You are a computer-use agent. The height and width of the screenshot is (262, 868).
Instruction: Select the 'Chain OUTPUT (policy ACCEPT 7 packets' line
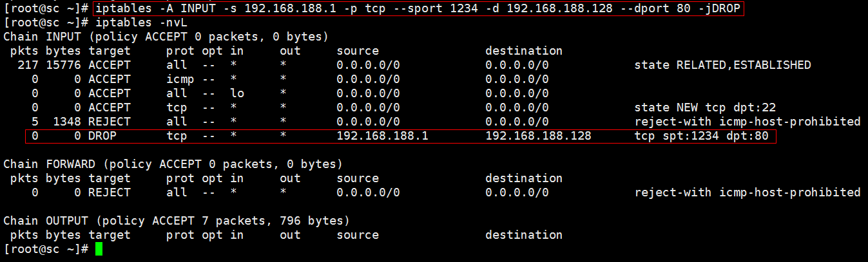click(177, 221)
